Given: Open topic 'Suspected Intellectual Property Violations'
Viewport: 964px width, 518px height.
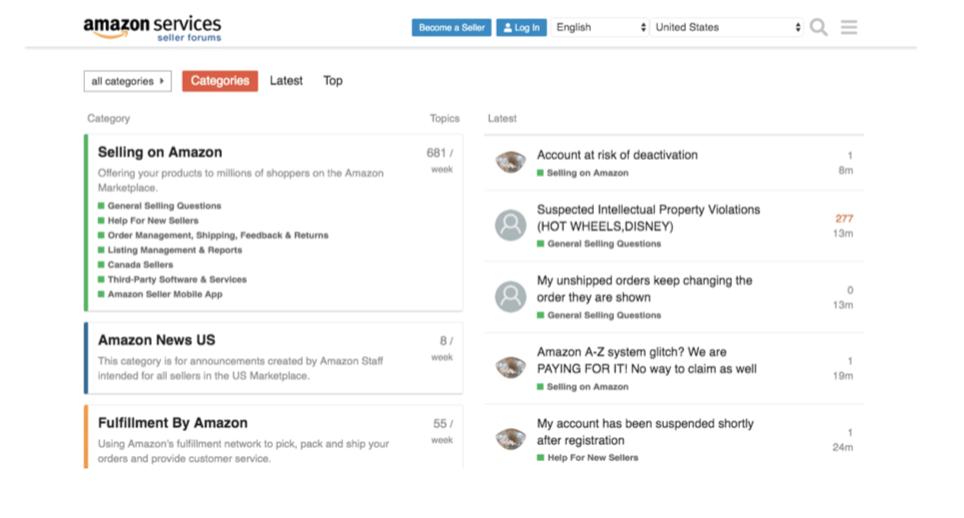Looking at the screenshot, I should click(649, 218).
